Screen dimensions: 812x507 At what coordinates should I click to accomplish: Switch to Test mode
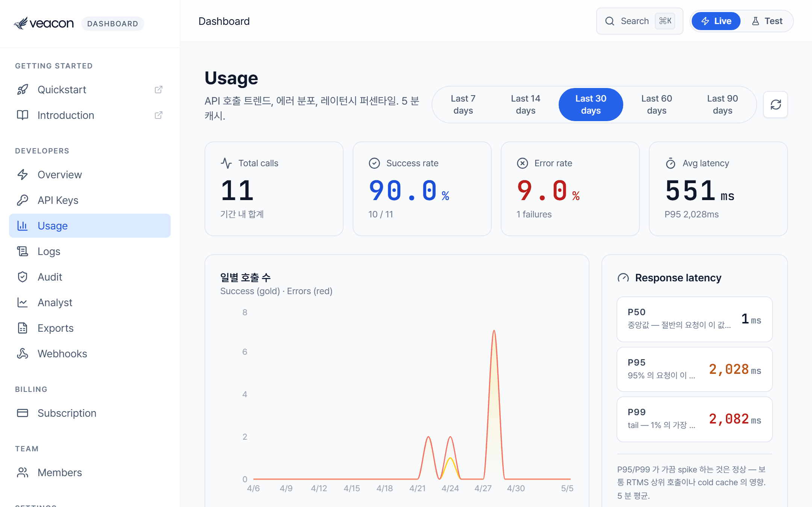click(767, 21)
